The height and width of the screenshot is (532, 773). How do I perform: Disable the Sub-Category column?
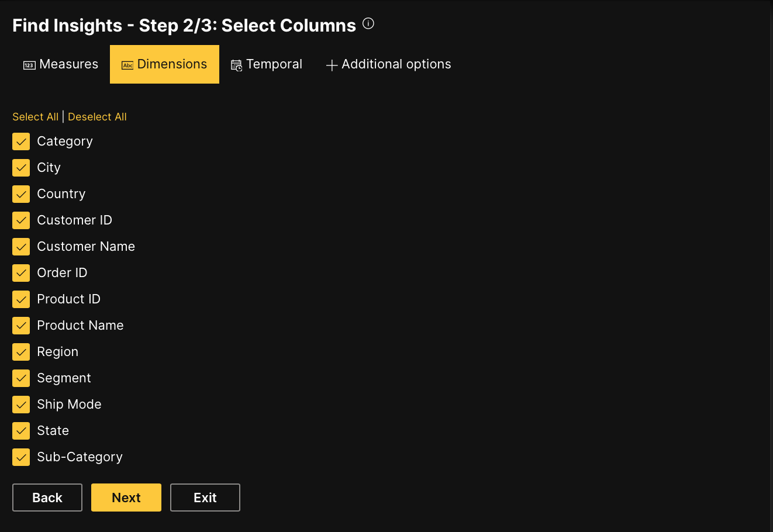(21, 457)
